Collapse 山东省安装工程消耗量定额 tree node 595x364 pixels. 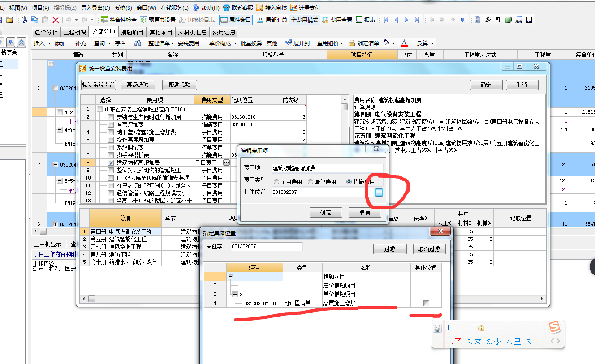(100, 109)
